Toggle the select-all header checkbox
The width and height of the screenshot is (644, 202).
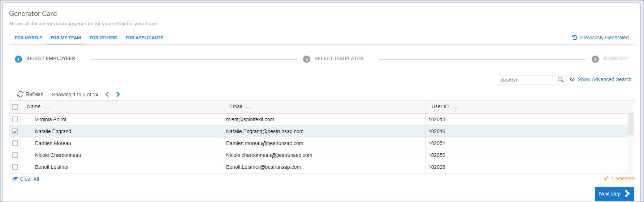pos(15,107)
